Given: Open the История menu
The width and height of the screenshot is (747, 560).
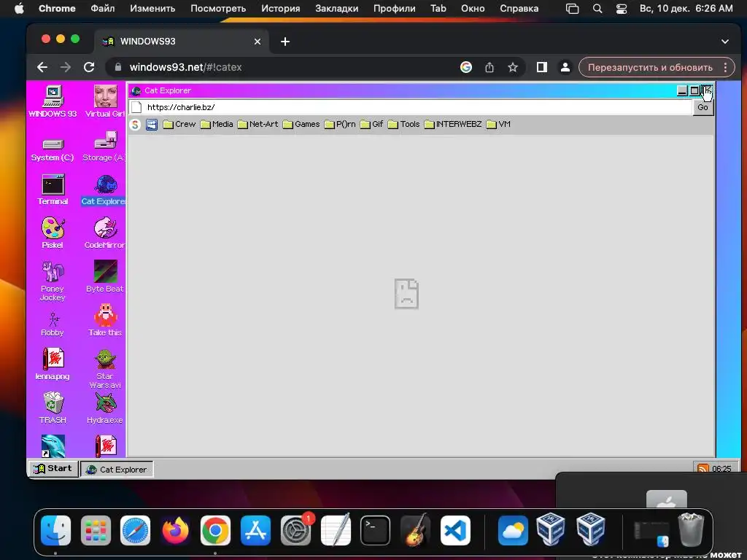Looking at the screenshot, I should coord(281,9).
